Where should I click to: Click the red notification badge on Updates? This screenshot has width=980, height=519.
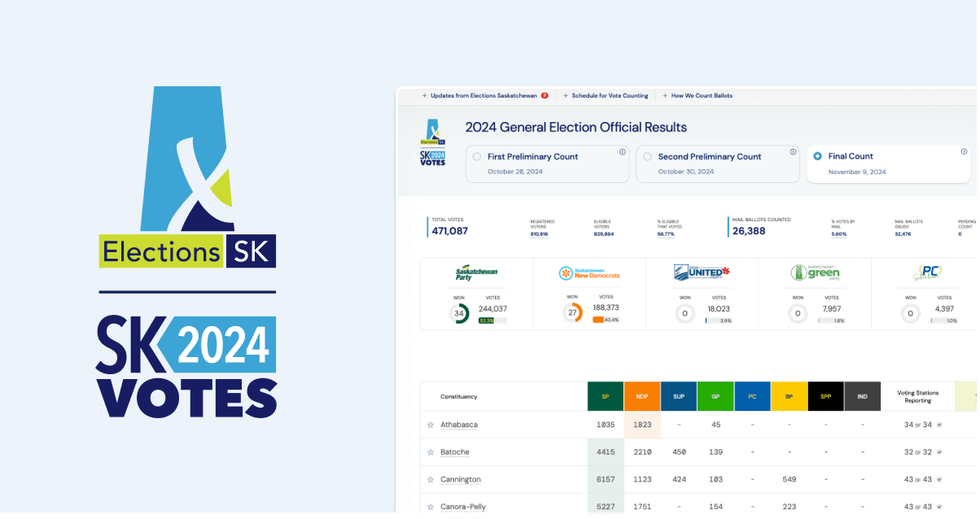point(545,95)
